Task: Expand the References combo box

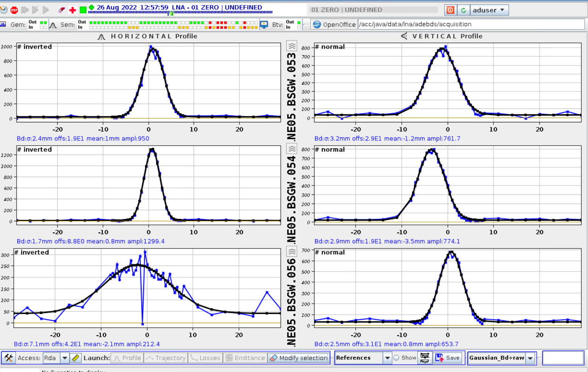Action: tap(387, 358)
